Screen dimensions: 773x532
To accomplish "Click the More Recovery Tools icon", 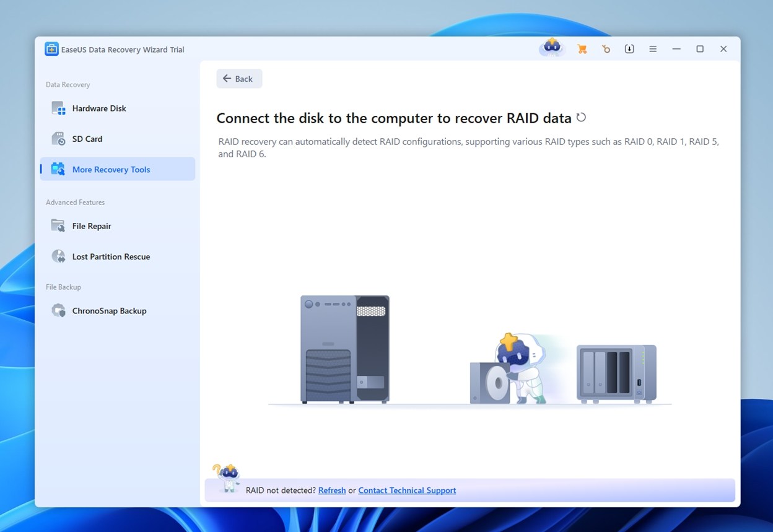I will coord(58,169).
